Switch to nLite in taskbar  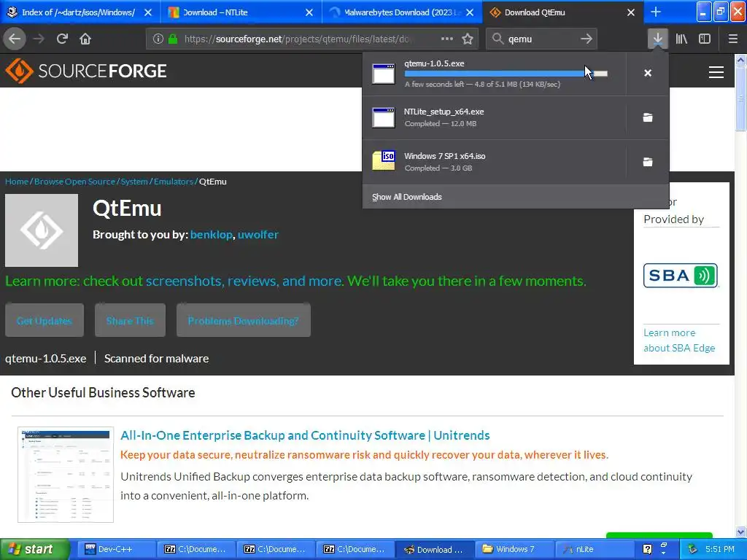click(594, 549)
